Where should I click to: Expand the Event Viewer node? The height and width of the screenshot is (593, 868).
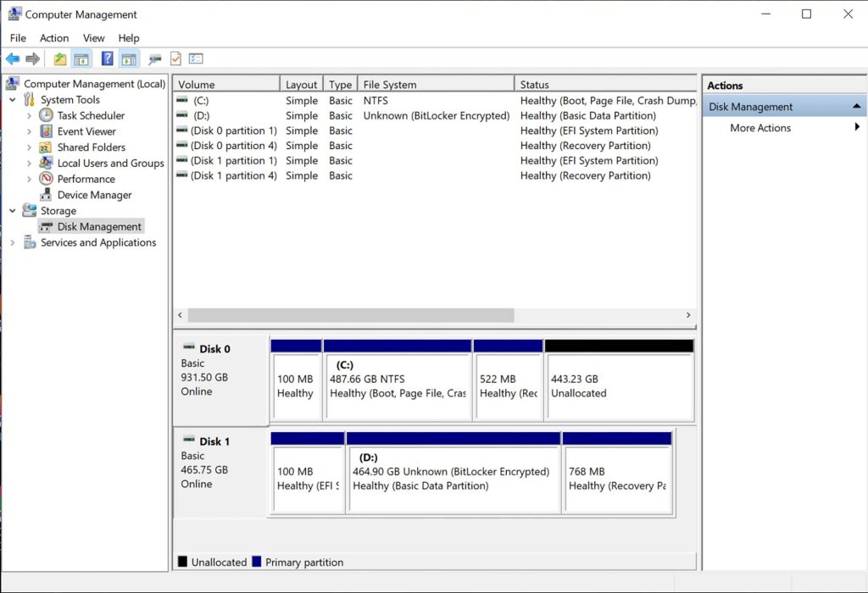tap(30, 131)
